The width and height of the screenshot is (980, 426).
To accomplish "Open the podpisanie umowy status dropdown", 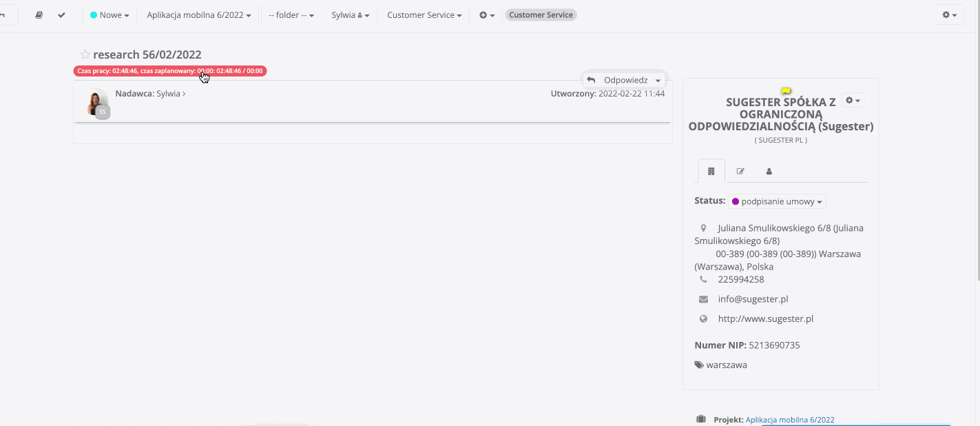I will (778, 202).
